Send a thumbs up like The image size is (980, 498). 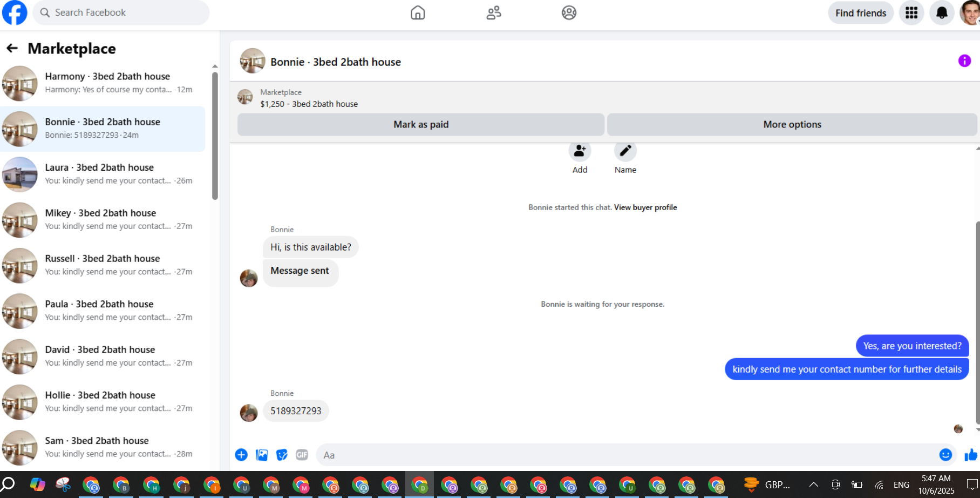tap(971, 455)
